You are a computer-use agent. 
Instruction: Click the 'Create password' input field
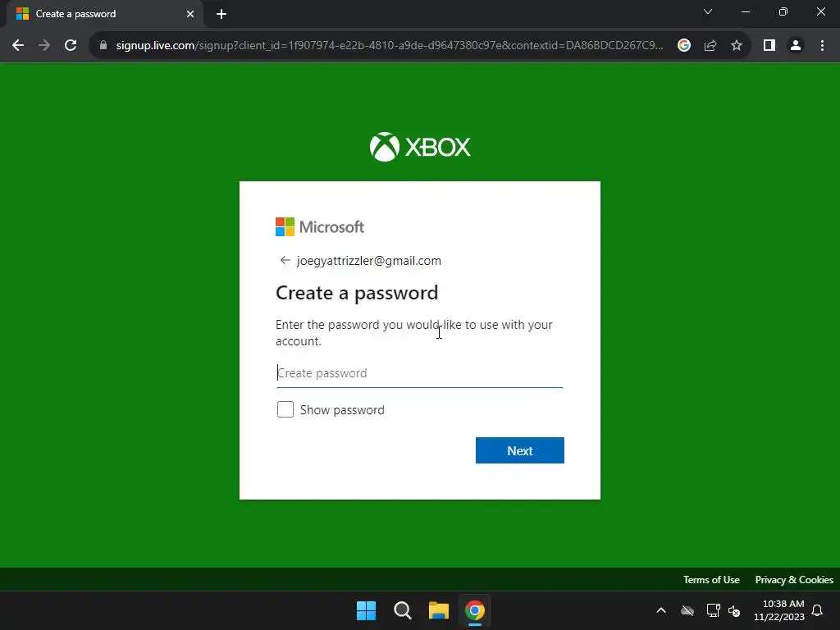419,373
